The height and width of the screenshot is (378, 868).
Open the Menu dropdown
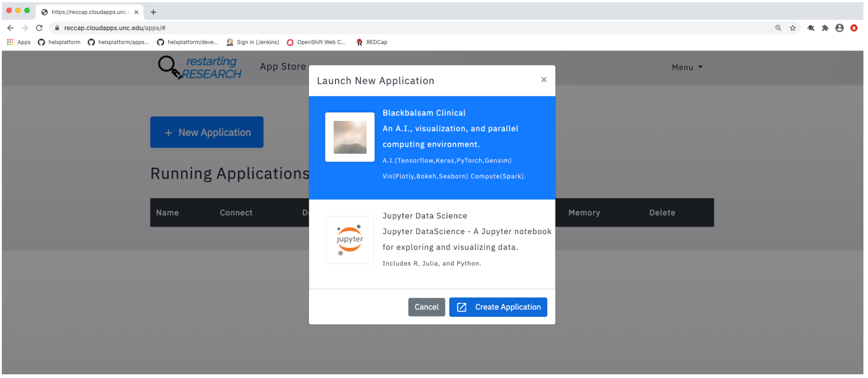click(687, 67)
